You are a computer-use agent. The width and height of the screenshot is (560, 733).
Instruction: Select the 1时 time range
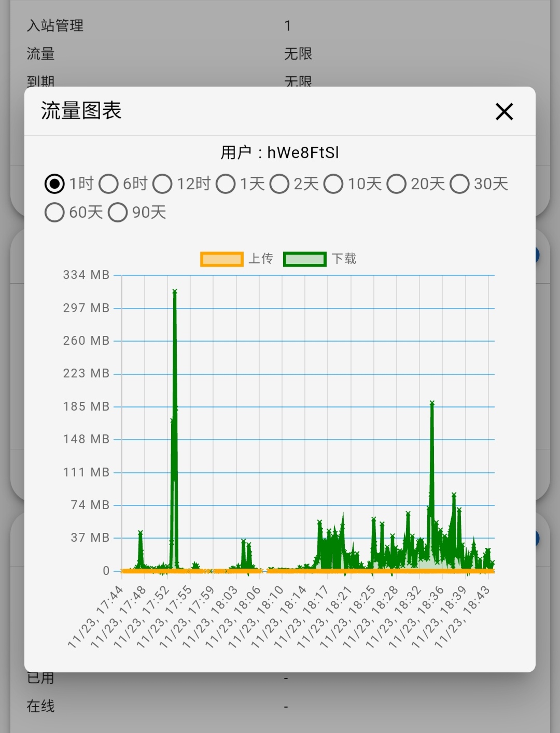tap(54, 184)
